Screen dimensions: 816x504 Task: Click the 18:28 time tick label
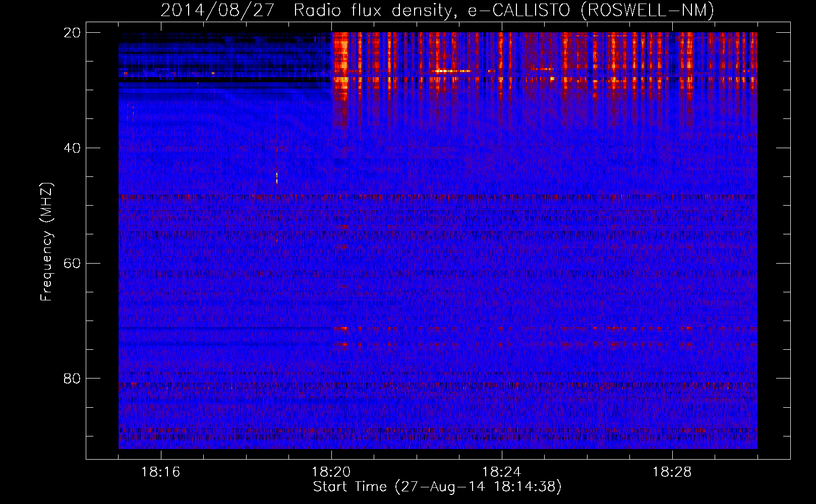672,472
